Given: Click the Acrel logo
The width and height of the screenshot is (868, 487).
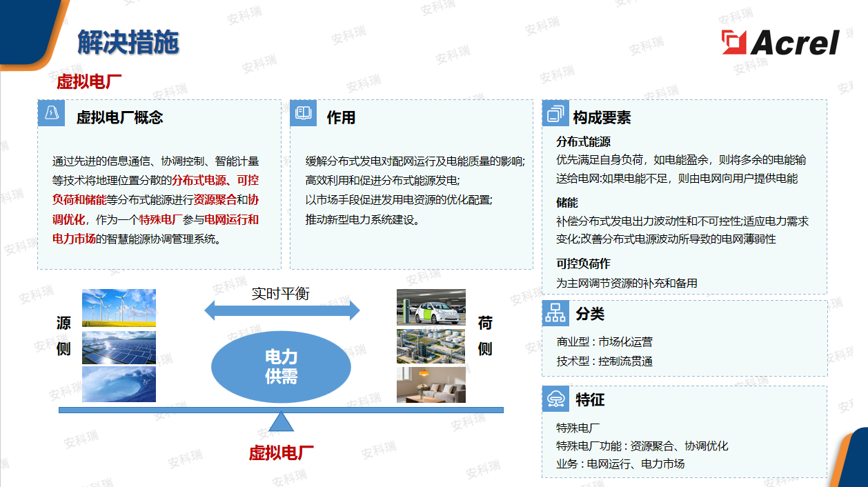Looking at the screenshot, I should point(780,43).
